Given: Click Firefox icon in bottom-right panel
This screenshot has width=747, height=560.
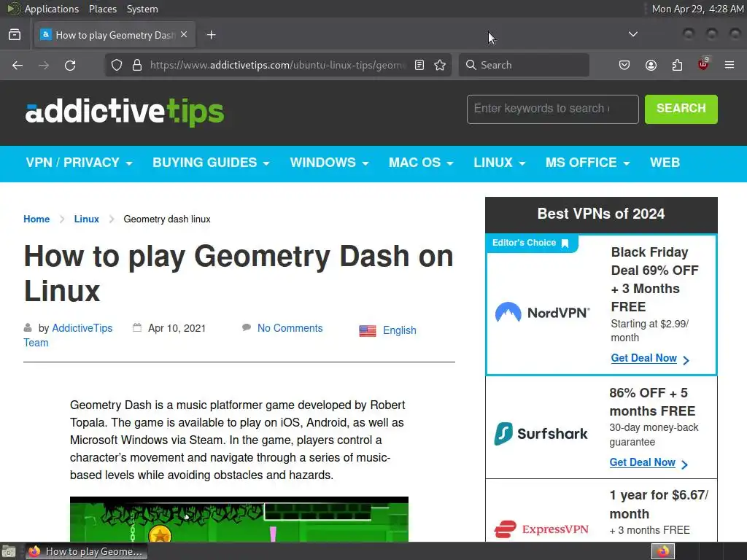Looking at the screenshot, I should pyautogui.click(x=662, y=551).
